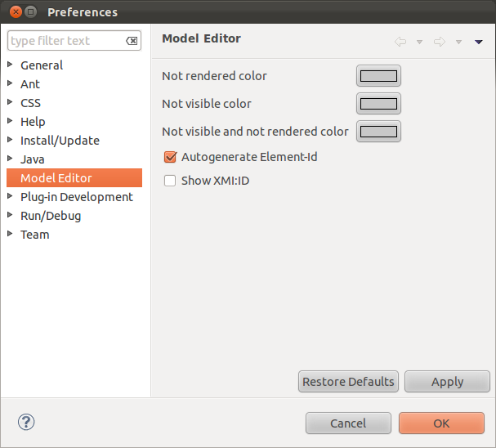Open the Back history dropdown arrow
This screenshot has width=496, height=448.
[419, 42]
